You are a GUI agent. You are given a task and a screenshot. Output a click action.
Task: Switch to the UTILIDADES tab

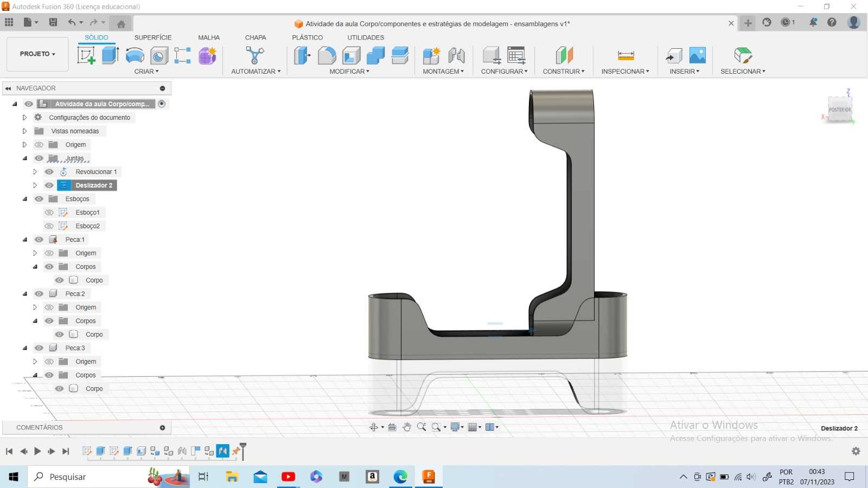(366, 37)
